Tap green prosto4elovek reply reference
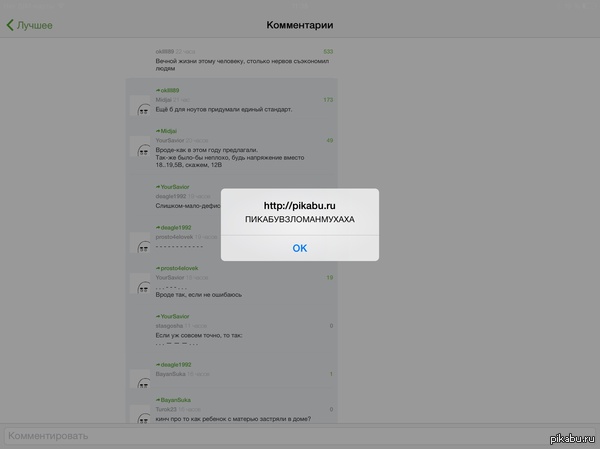This screenshot has width=600, height=449. pos(181,268)
